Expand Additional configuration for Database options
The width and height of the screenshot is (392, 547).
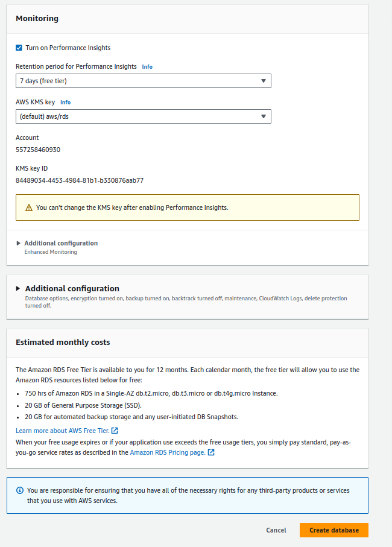click(72, 288)
